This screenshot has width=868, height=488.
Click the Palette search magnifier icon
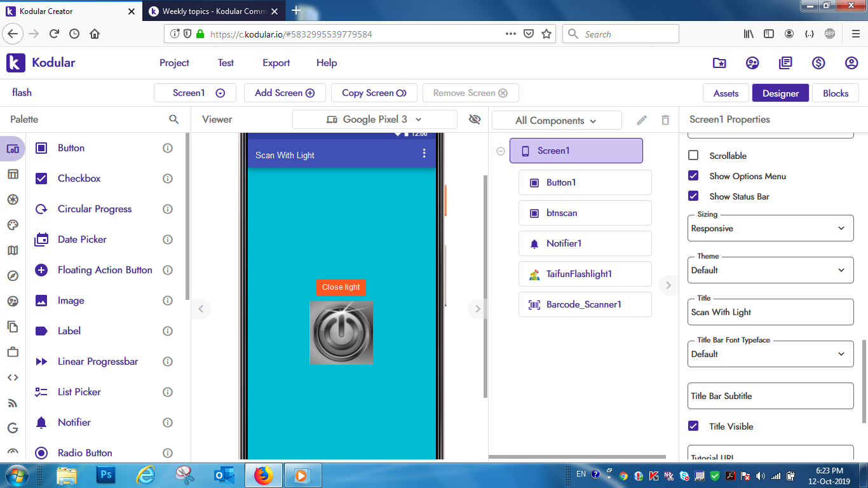pyautogui.click(x=173, y=119)
